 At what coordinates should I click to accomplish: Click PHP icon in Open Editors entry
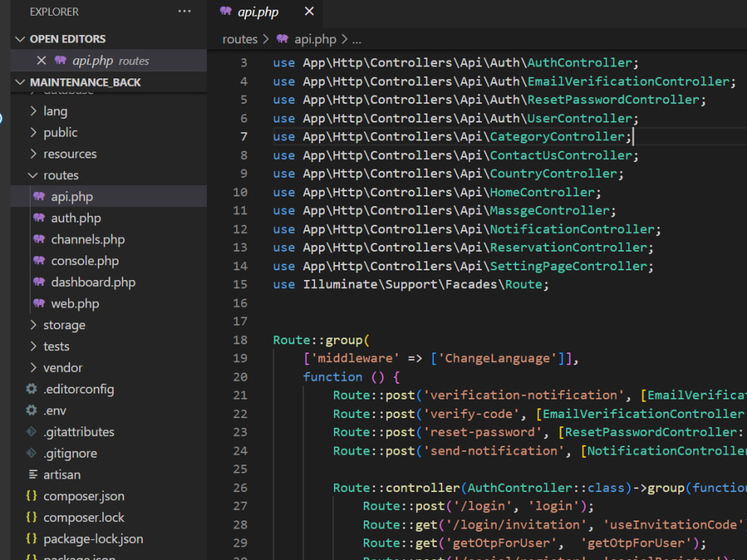(61, 60)
